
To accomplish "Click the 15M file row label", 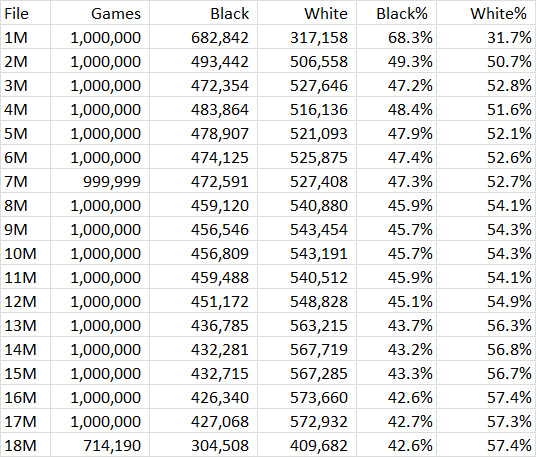I will click(26, 373).
